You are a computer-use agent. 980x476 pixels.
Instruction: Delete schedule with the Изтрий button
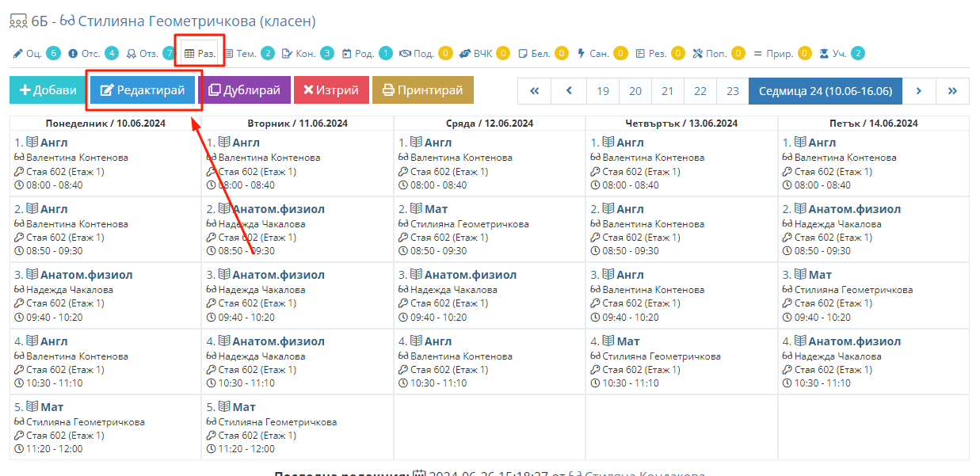[331, 90]
